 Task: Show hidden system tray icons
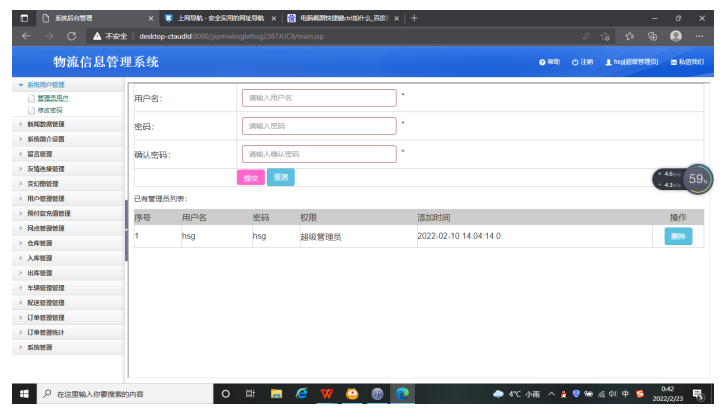tap(551, 394)
